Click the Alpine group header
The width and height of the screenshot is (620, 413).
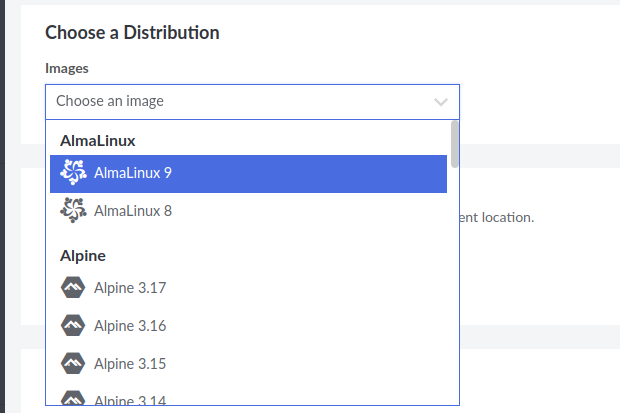[83, 256]
